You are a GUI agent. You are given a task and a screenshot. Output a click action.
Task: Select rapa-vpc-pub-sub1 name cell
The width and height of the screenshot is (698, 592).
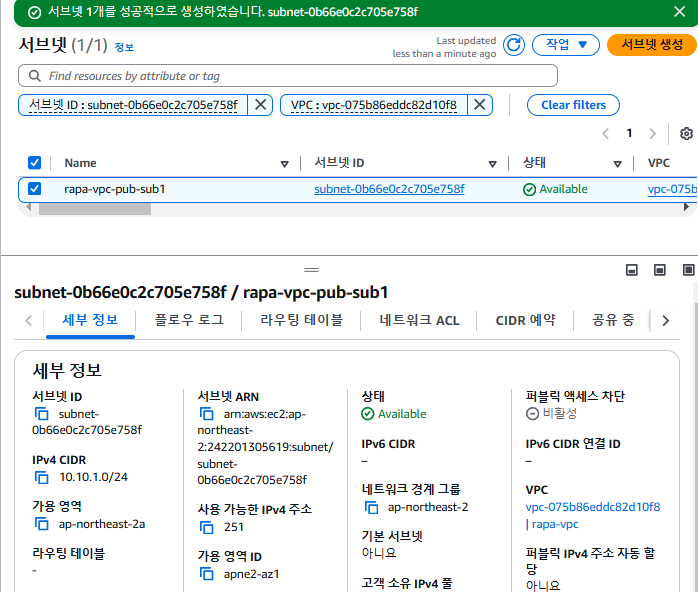point(115,189)
